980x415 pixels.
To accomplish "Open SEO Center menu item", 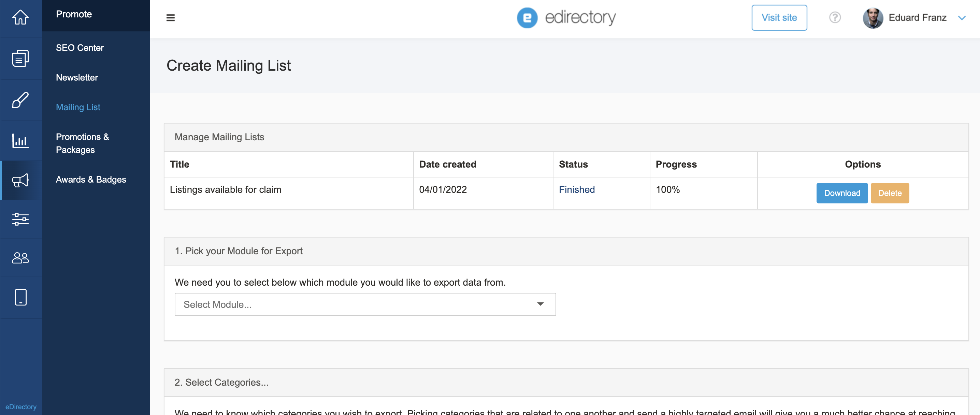I will click(80, 48).
